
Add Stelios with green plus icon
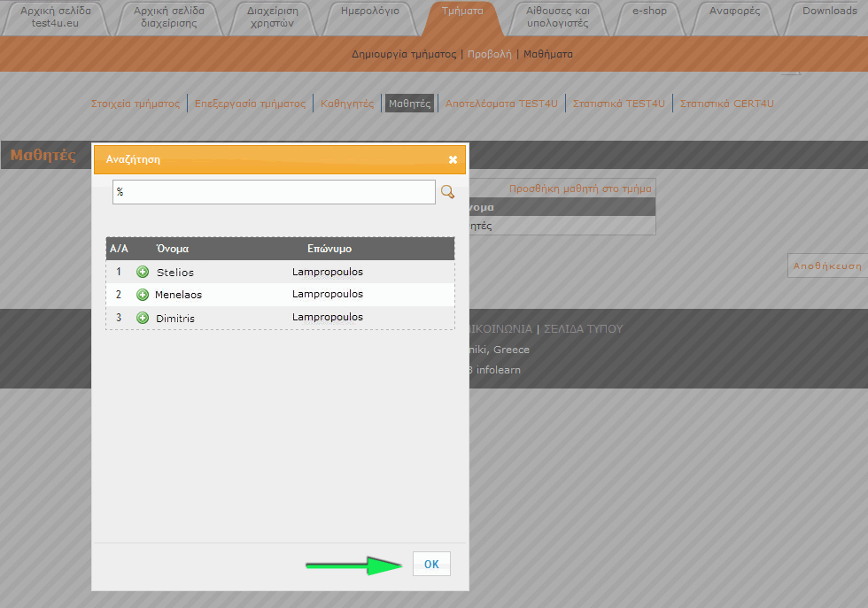pos(143,272)
